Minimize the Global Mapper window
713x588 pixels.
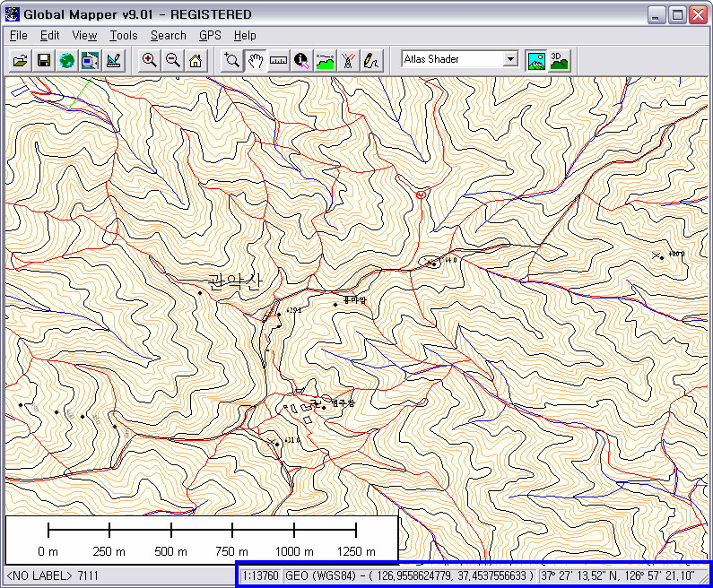coord(656,15)
